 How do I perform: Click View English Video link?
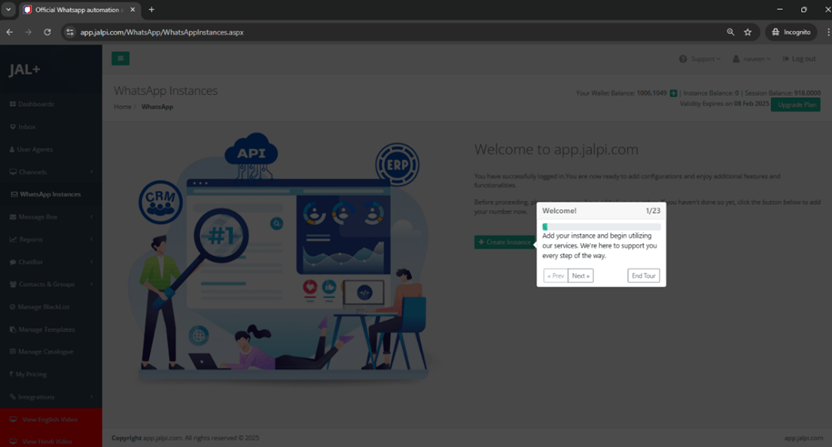coord(51,419)
